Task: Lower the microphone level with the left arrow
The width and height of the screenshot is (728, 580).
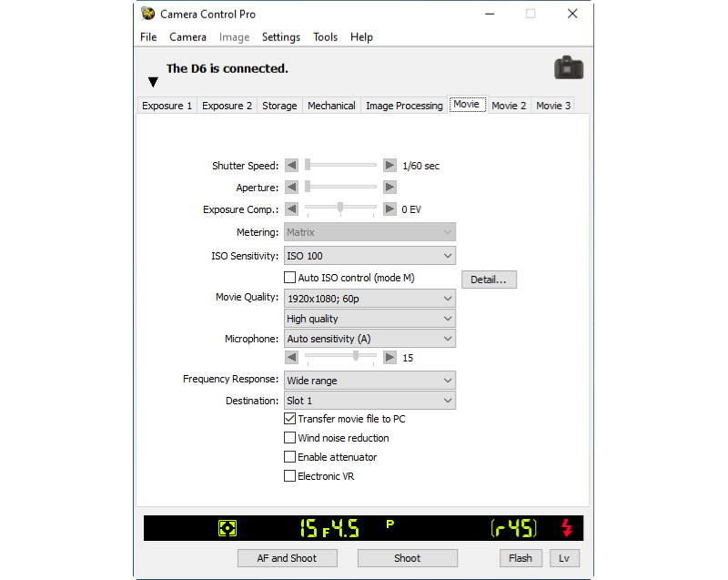Action: tap(291, 358)
